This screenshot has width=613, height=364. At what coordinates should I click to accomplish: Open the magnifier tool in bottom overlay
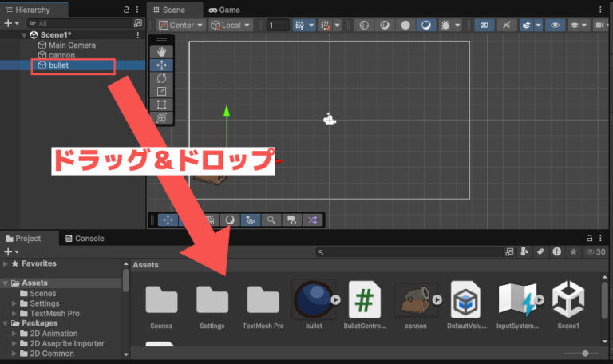point(271,220)
